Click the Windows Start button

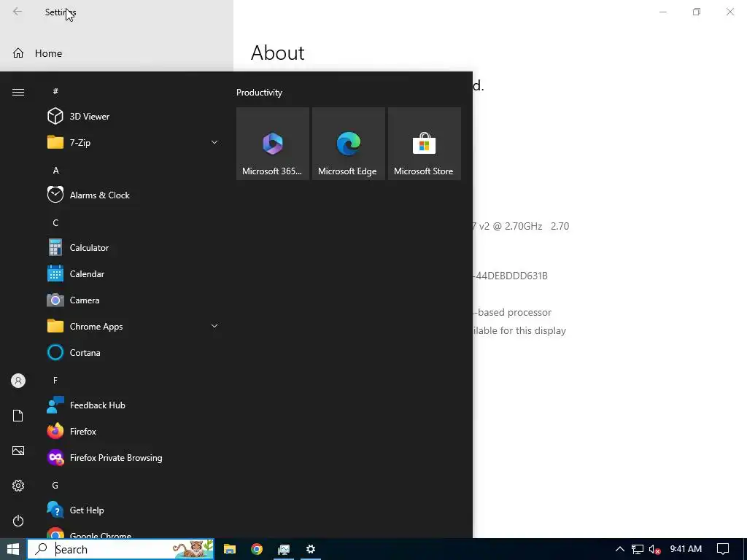[x=13, y=549]
